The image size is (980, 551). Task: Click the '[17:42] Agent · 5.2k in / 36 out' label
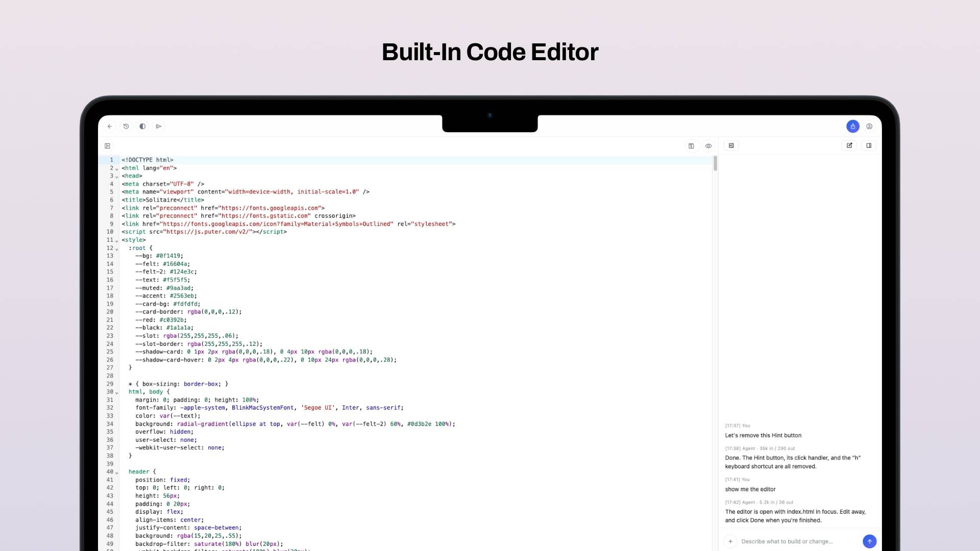(x=759, y=503)
